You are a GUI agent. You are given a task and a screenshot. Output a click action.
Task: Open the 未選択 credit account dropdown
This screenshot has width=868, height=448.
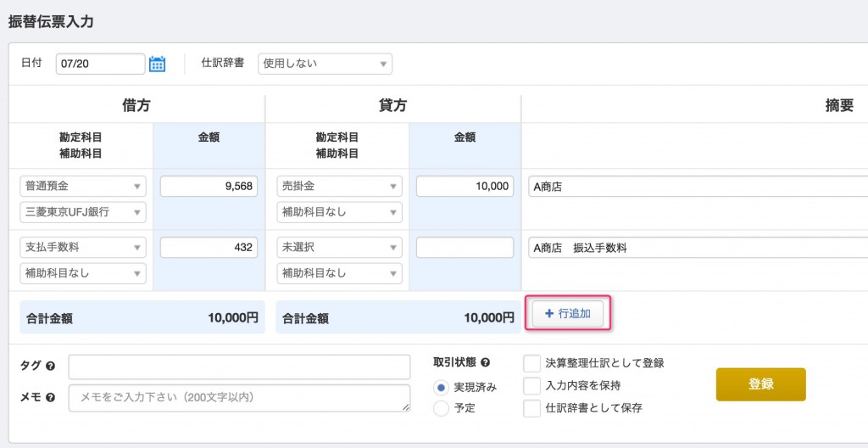pyautogui.click(x=339, y=247)
